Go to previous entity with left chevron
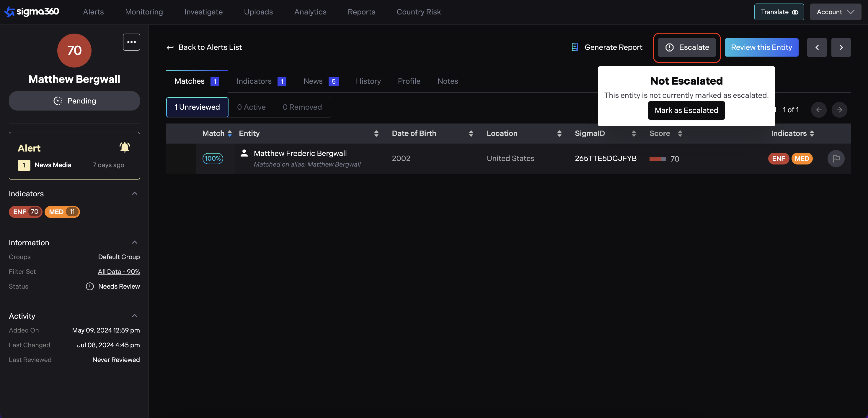868x418 pixels. coord(817,47)
